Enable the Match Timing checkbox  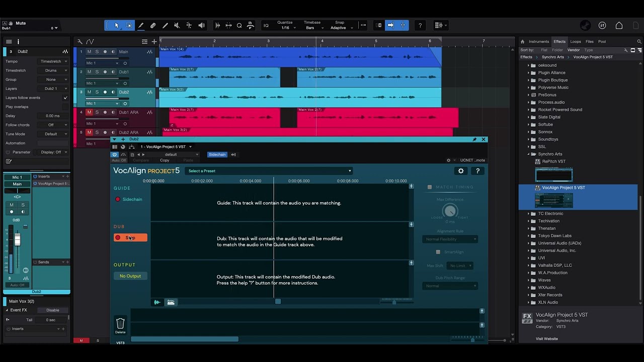coord(430,187)
